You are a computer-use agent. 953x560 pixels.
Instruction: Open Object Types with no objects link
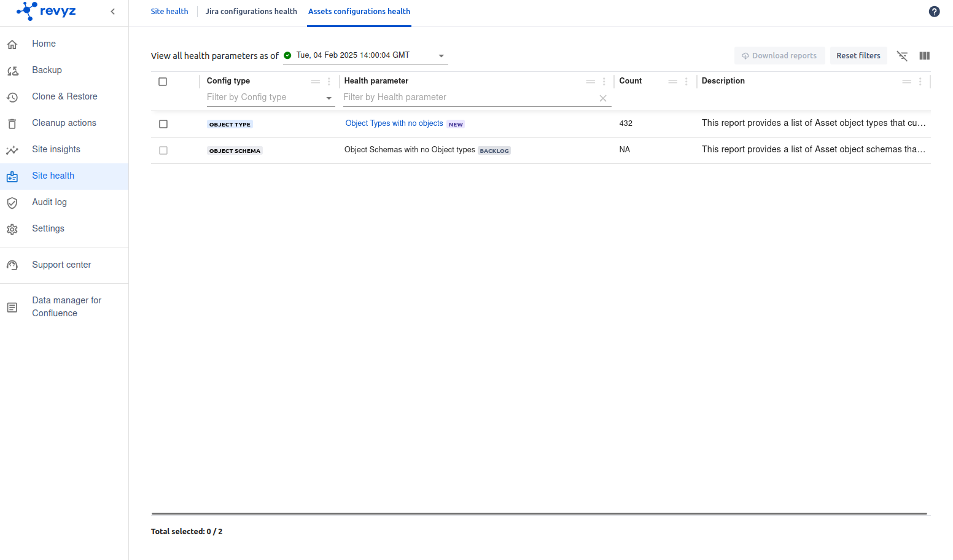point(394,123)
